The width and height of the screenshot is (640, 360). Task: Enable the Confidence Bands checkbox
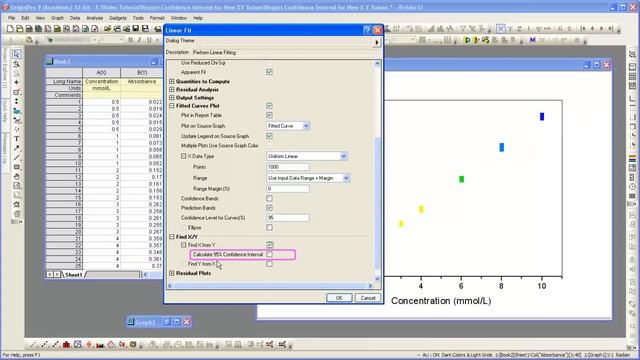tap(269, 198)
